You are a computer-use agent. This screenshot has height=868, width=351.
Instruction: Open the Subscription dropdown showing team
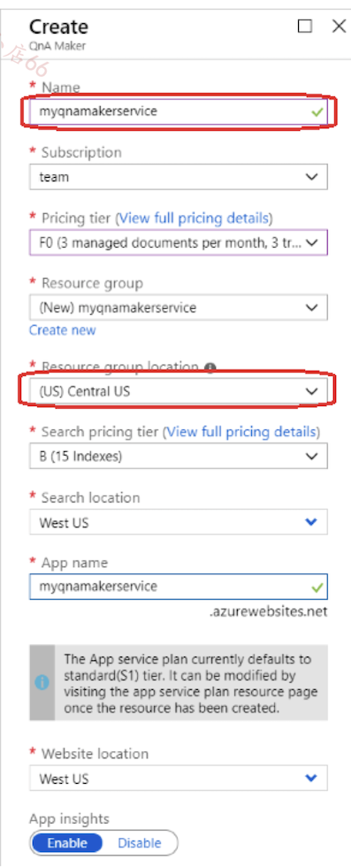point(178,177)
